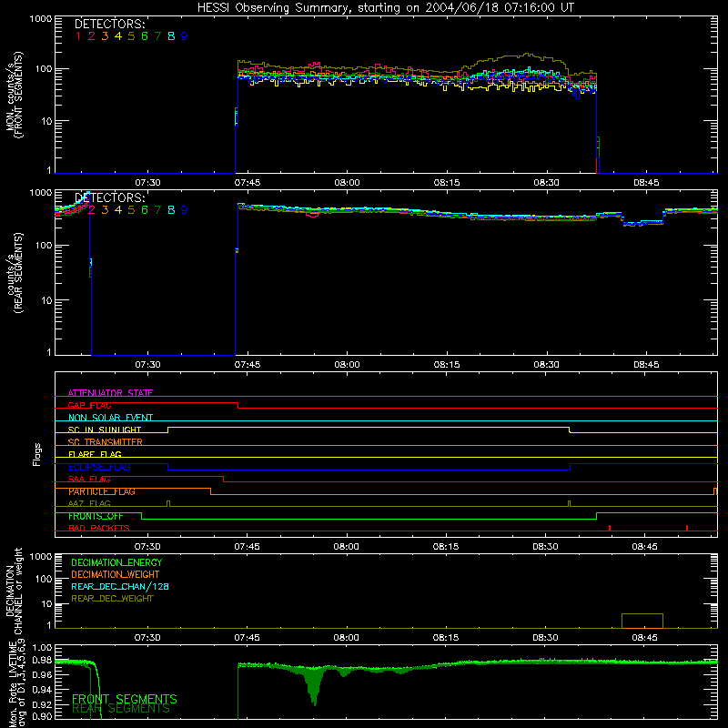Click the FRONTS_OFF flag label

96,516
